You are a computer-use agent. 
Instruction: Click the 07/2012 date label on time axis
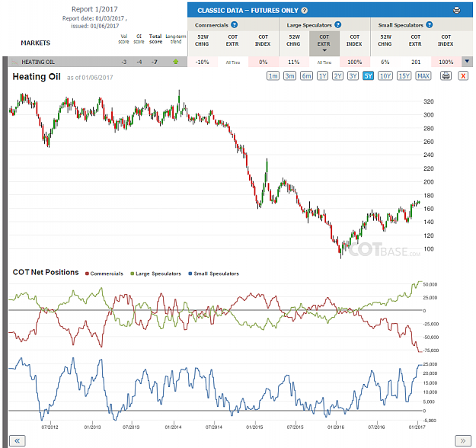pyautogui.click(x=50, y=427)
